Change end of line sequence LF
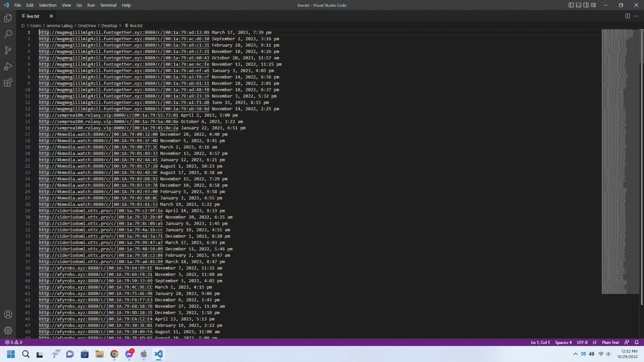The image size is (644, 362). (595, 343)
